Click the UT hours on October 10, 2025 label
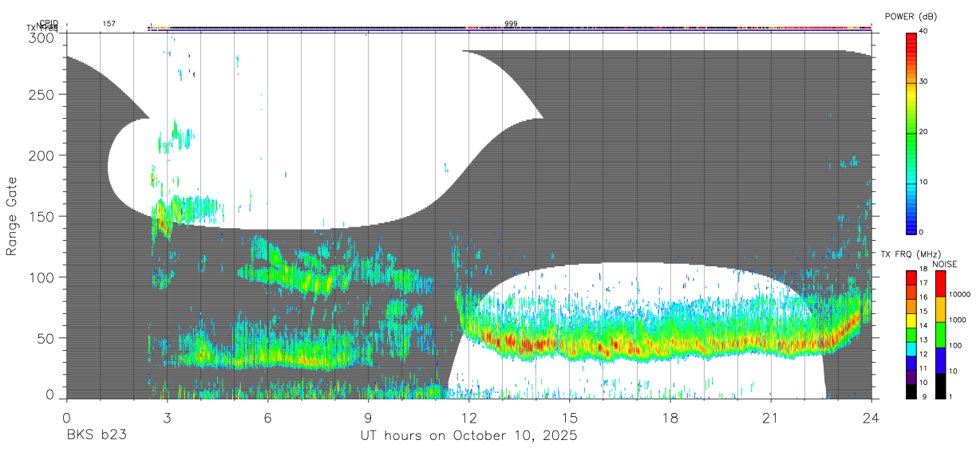This screenshot has height=452, width=980. tap(468, 436)
